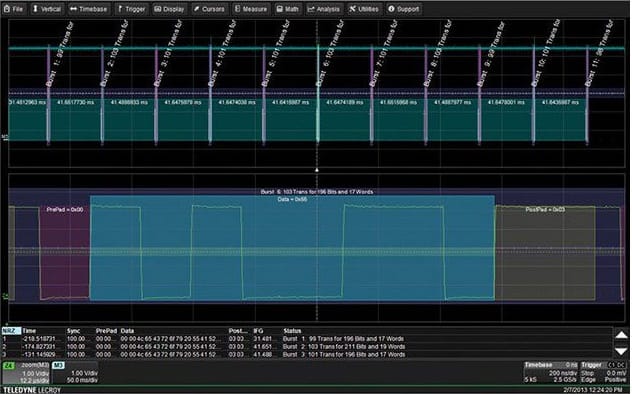Click the Burst 6: 103 Trans header label in zoom grid
The height and width of the screenshot is (394, 632).
coord(317,192)
